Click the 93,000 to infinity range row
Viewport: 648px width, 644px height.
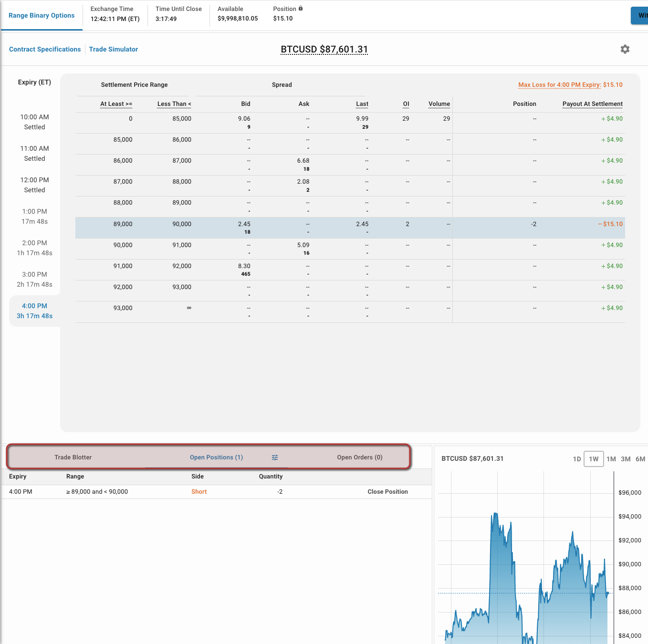[350, 312]
